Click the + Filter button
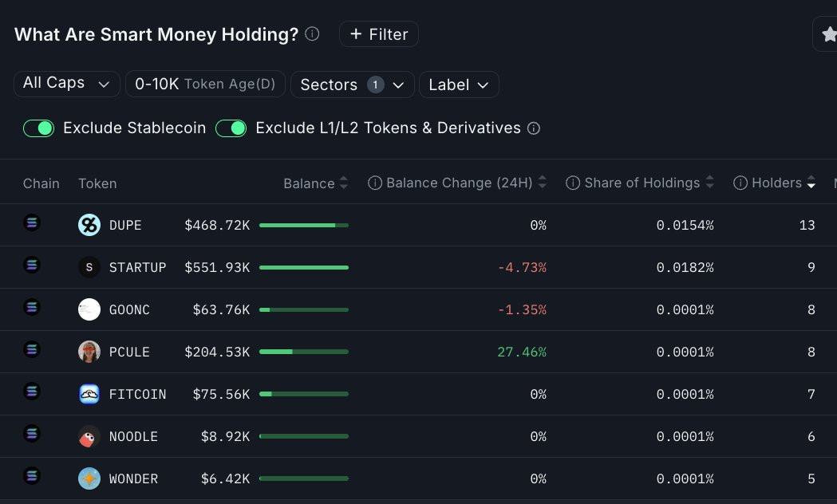Image resolution: width=837 pixels, height=504 pixels. 379,34
